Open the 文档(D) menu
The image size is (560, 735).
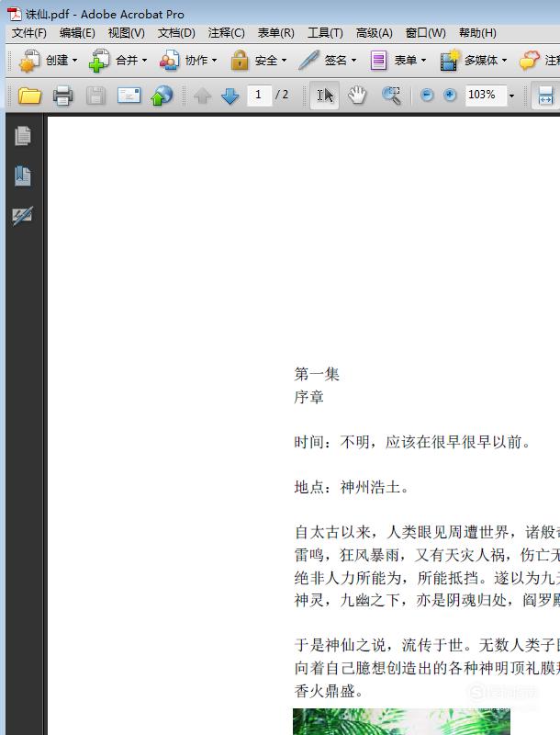tap(176, 33)
